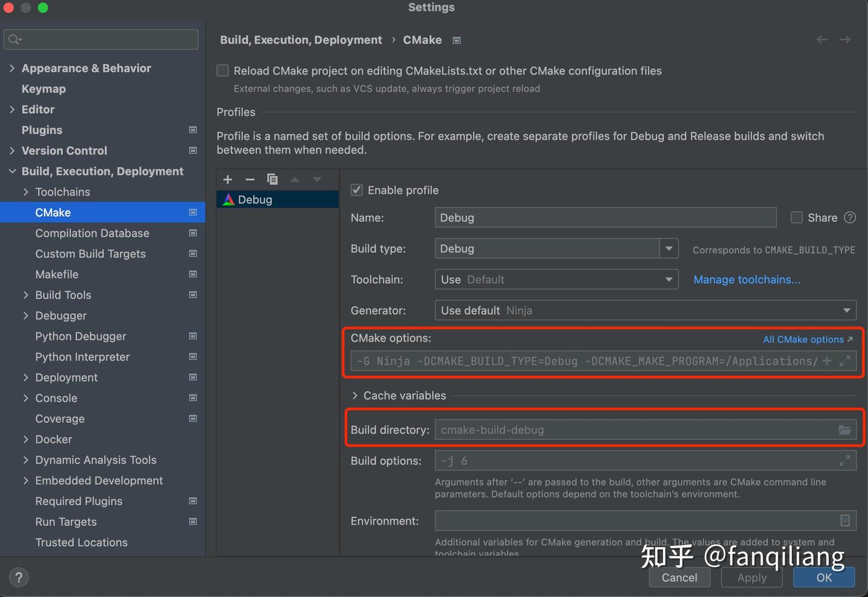Navigate back in settings history

[x=822, y=40]
